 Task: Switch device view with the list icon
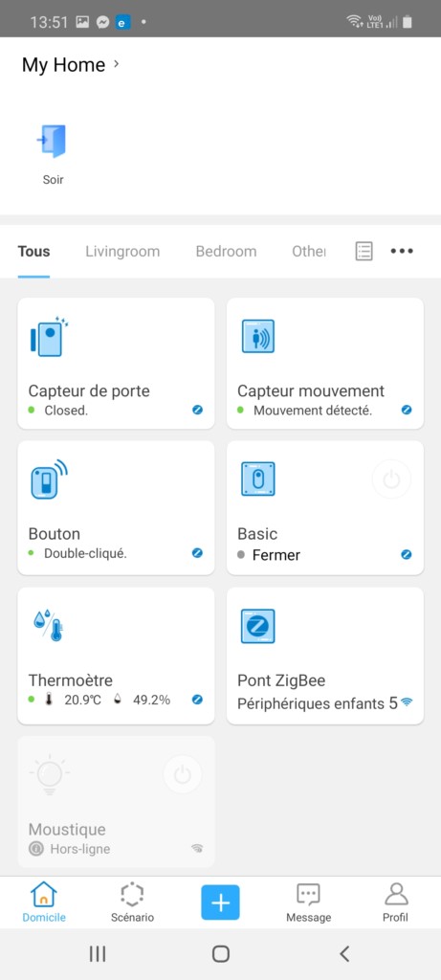point(364,252)
